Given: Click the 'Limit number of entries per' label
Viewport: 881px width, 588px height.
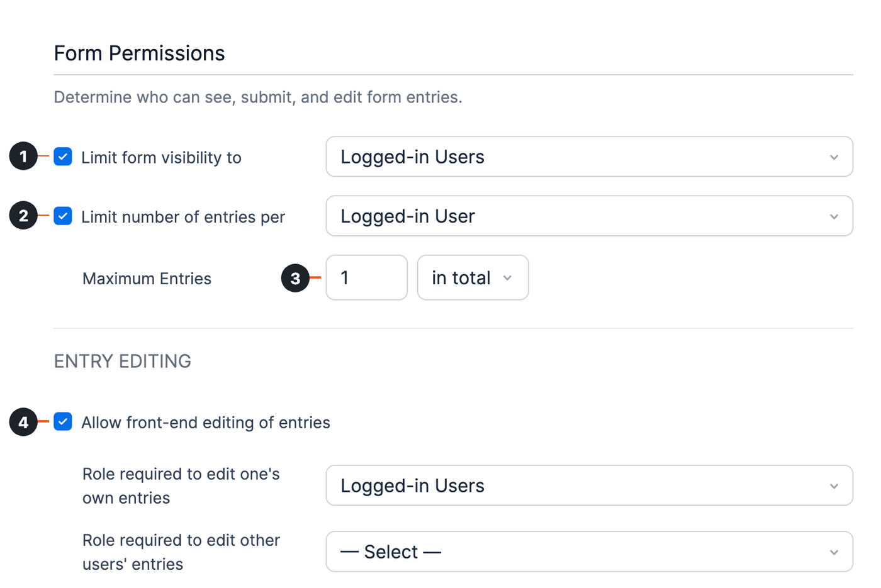Looking at the screenshot, I should click(183, 217).
